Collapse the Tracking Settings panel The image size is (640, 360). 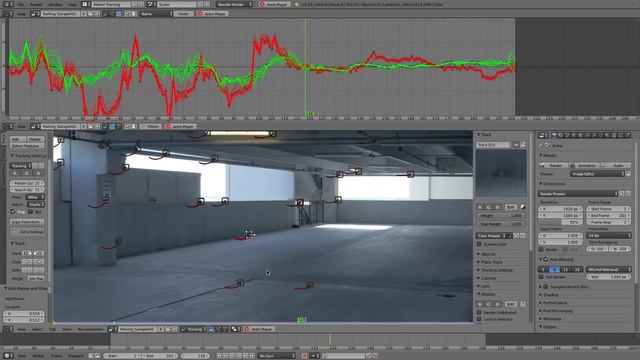point(28,156)
